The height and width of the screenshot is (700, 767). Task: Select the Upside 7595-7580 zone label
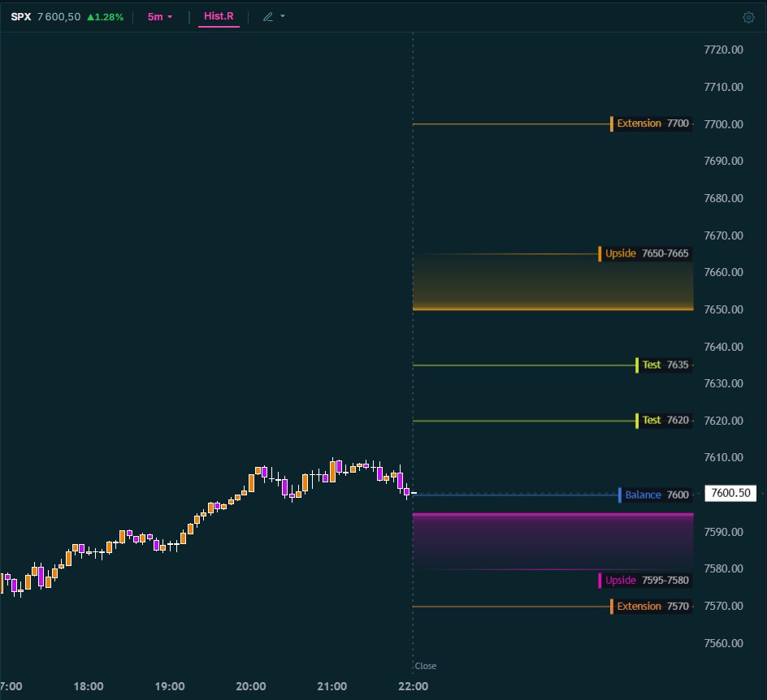645,581
